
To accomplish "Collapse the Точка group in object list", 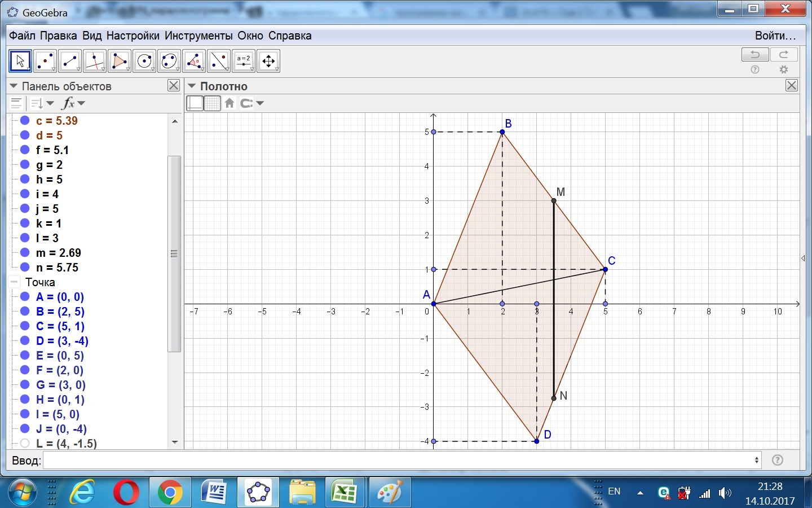I will click(x=14, y=282).
